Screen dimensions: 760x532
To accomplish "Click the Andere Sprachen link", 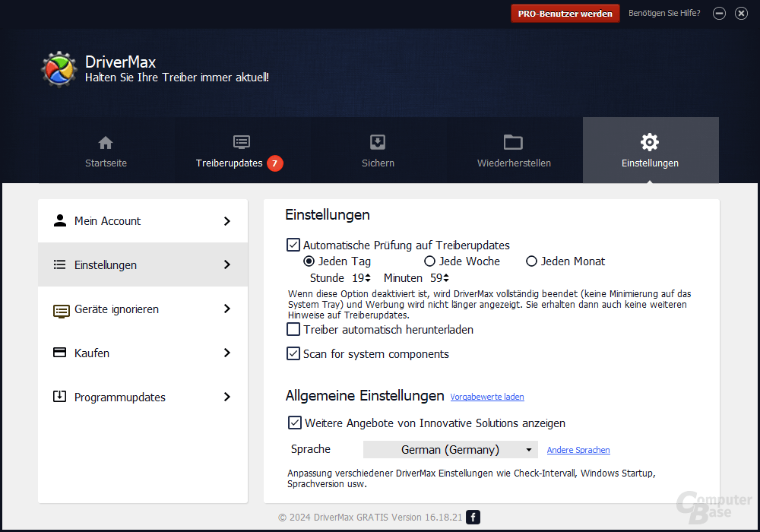I will pos(578,450).
